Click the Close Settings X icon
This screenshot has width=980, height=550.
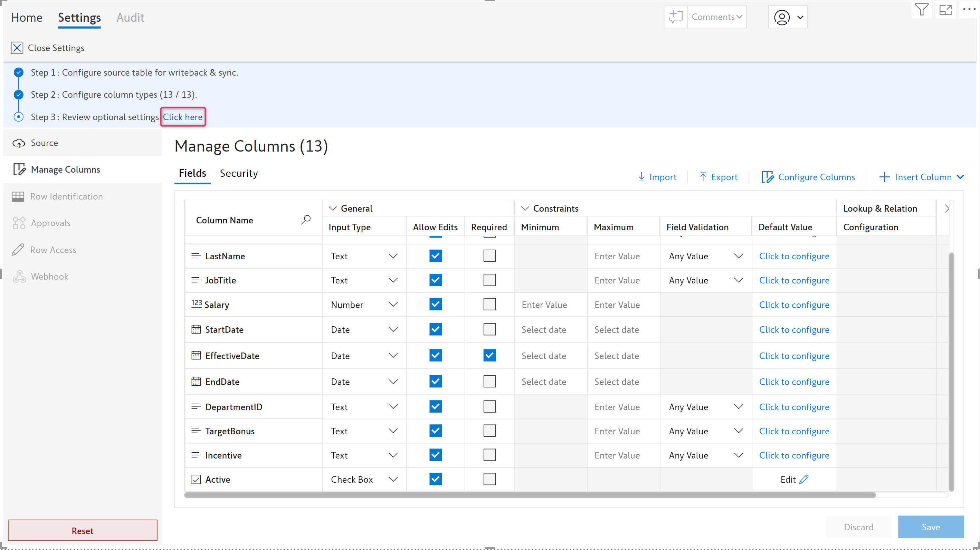(17, 48)
